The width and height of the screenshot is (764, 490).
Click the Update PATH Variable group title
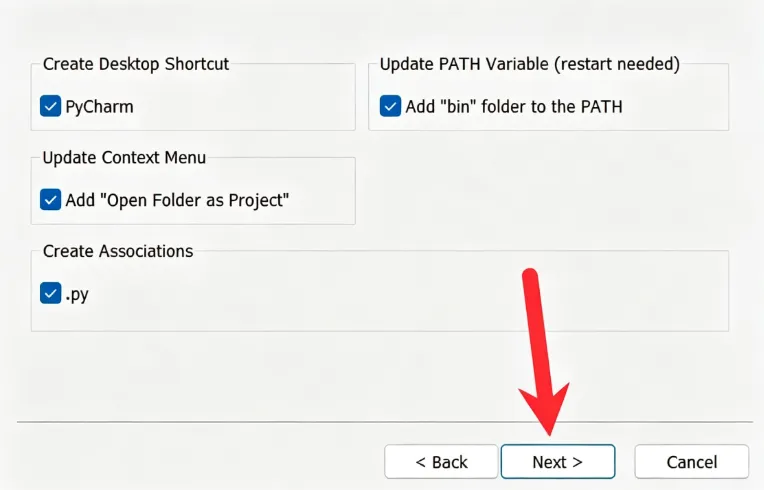530,64
